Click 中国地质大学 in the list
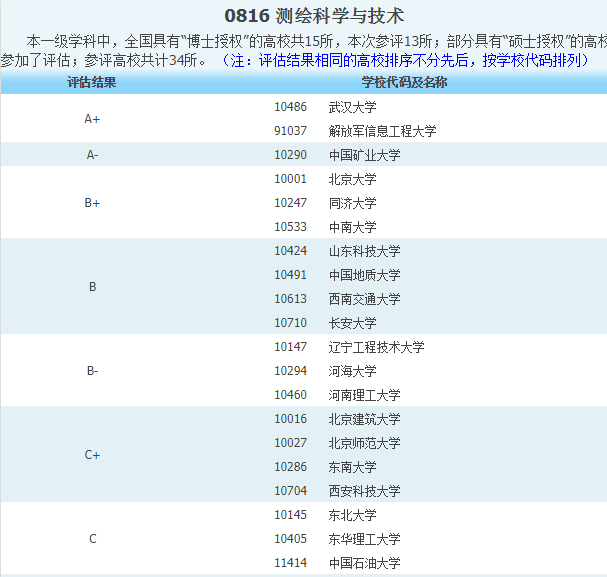 coord(364,275)
